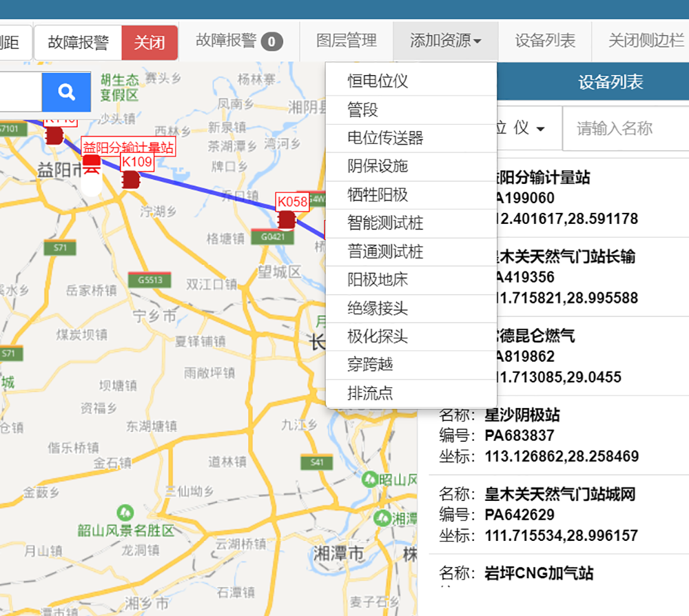Open the 图层管理 toolbar item
The image size is (689, 616).
[x=345, y=41]
